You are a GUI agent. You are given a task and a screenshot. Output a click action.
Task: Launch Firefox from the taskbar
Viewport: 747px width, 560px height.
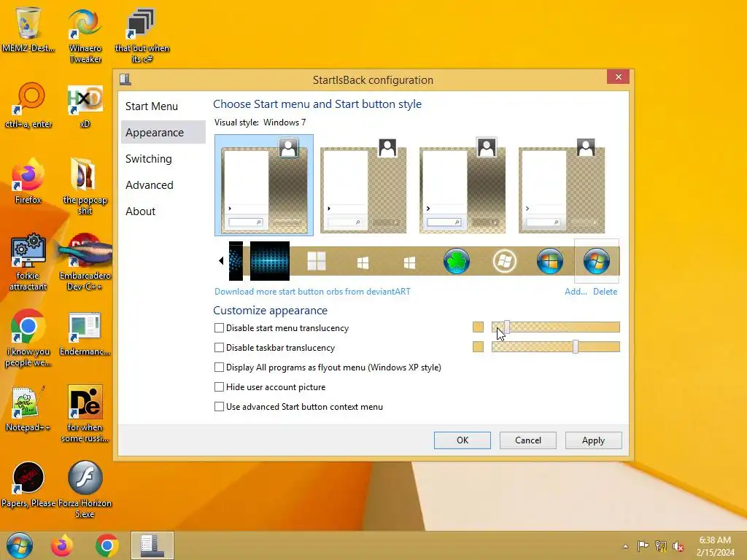point(63,545)
